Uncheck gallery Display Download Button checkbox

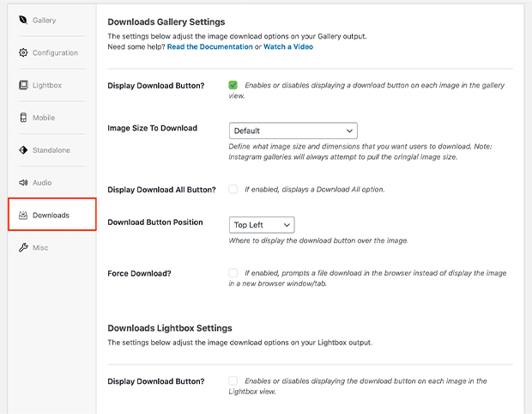[233, 85]
